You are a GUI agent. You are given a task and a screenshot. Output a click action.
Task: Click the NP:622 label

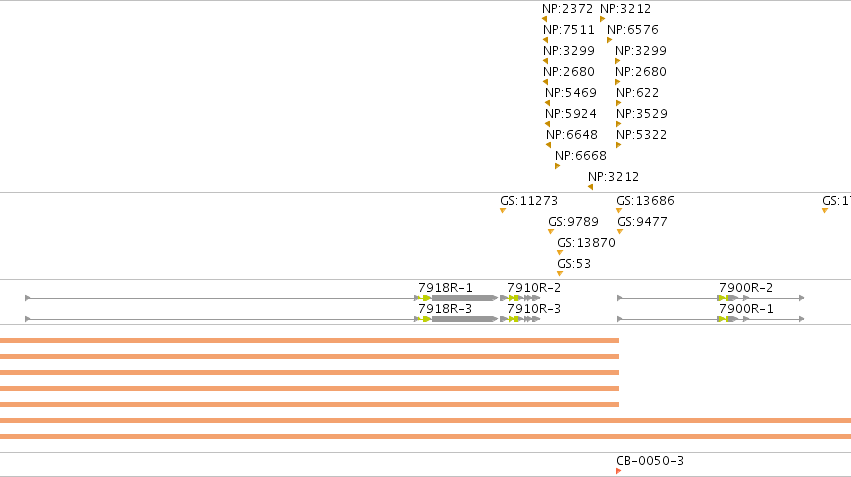[638, 93]
